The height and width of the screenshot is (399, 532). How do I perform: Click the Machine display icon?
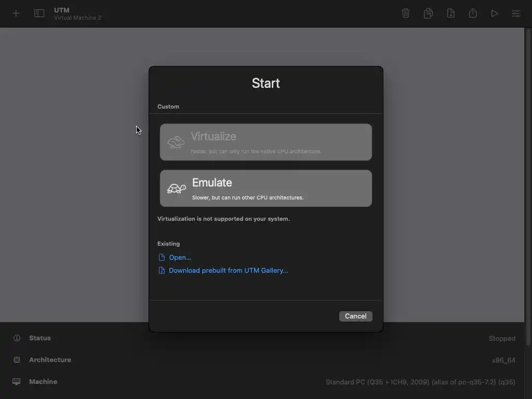(x=16, y=382)
